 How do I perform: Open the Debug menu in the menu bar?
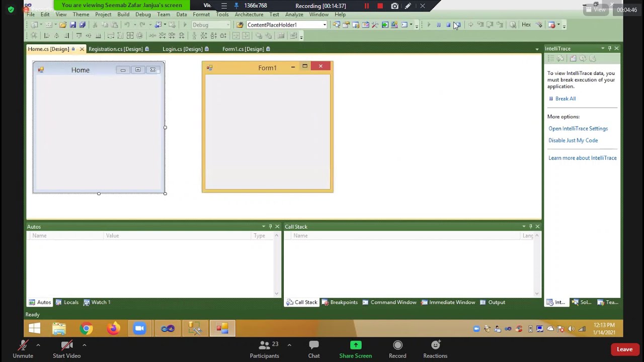pos(143,15)
